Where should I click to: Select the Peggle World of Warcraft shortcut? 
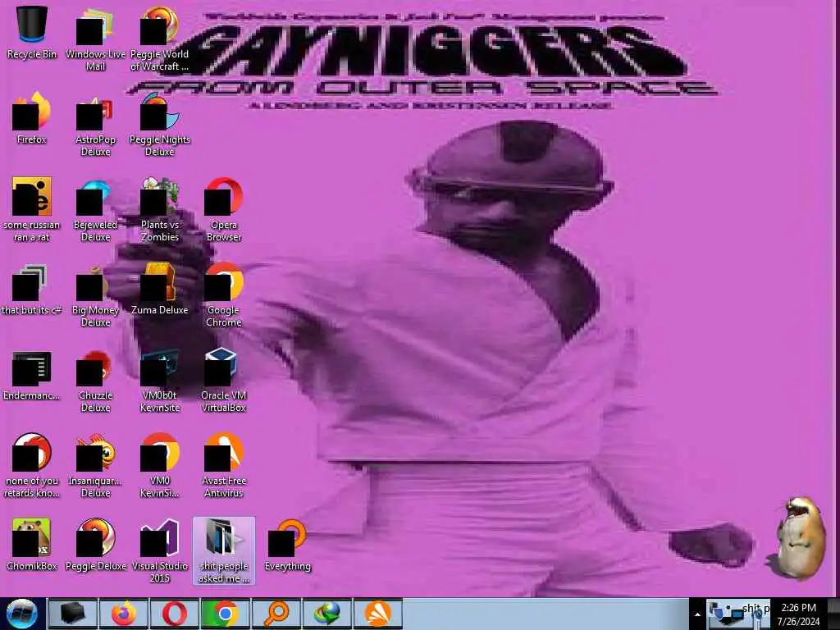[160, 39]
